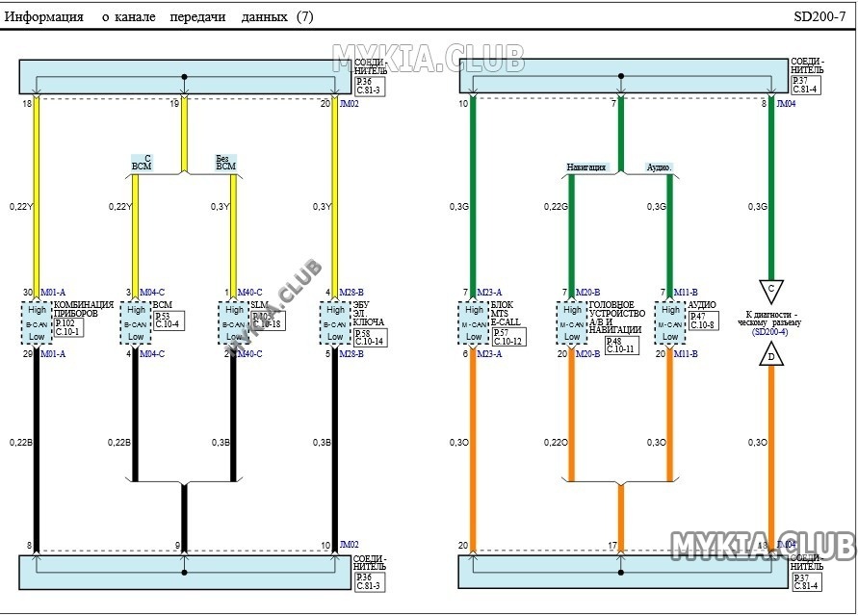Click the triangle connector marker C
Screen dimensions: 858x616
click(x=771, y=290)
